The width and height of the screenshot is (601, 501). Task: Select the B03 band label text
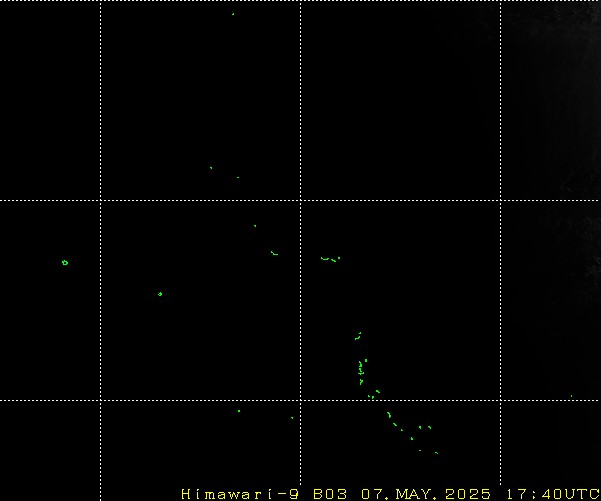click(x=330, y=494)
